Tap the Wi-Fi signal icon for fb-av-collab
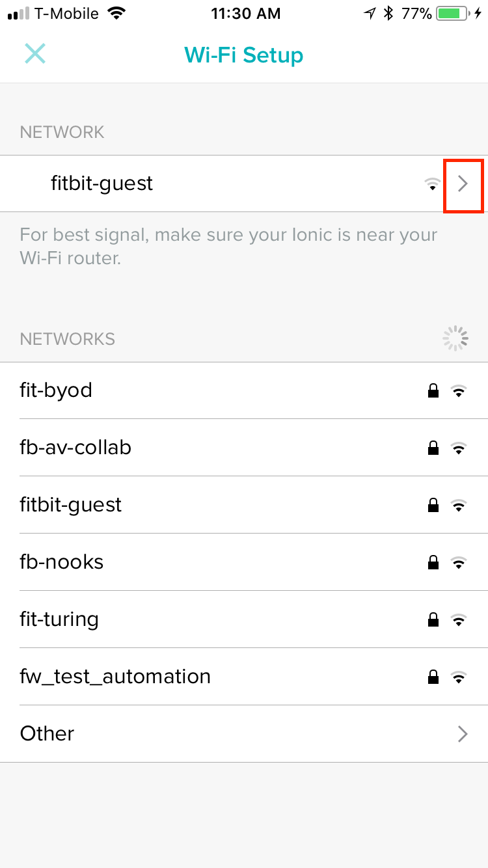Image resolution: width=488 pixels, height=868 pixels. (459, 448)
